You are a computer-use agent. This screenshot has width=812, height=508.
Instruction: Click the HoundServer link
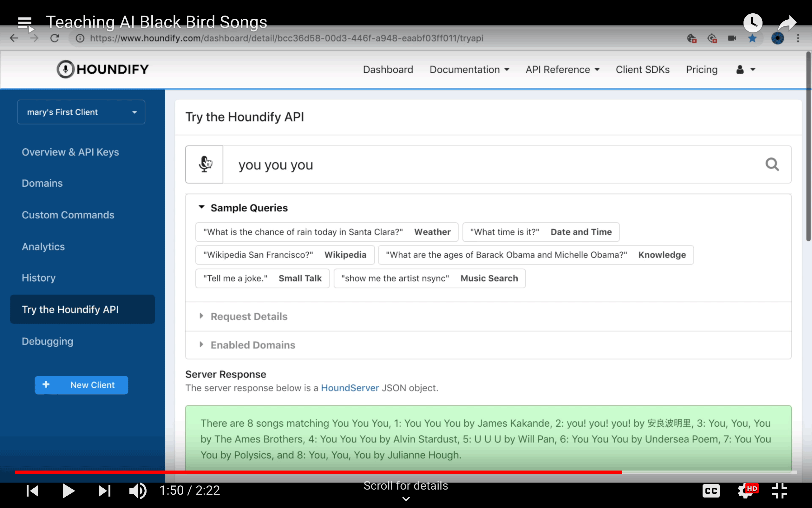pyautogui.click(x=350, y=388)
